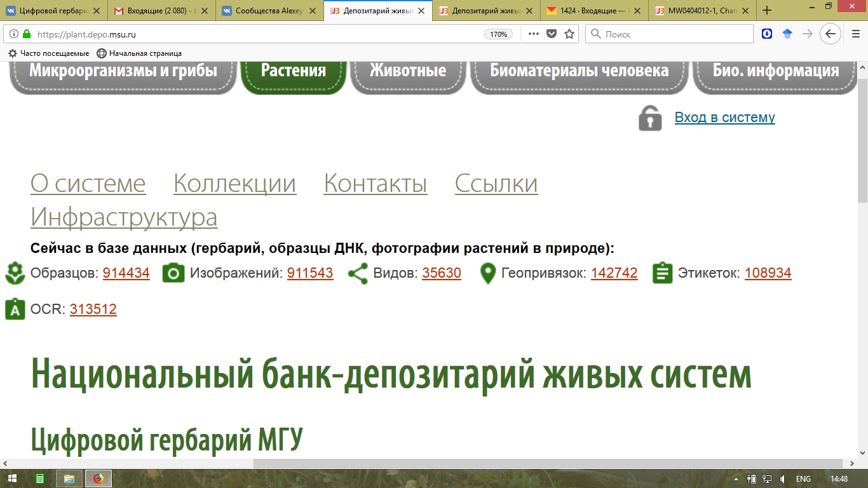This screenshot has height=488, width=868.
Task: Switch to MW0404012-1 tab
Action: pos(702,10)
